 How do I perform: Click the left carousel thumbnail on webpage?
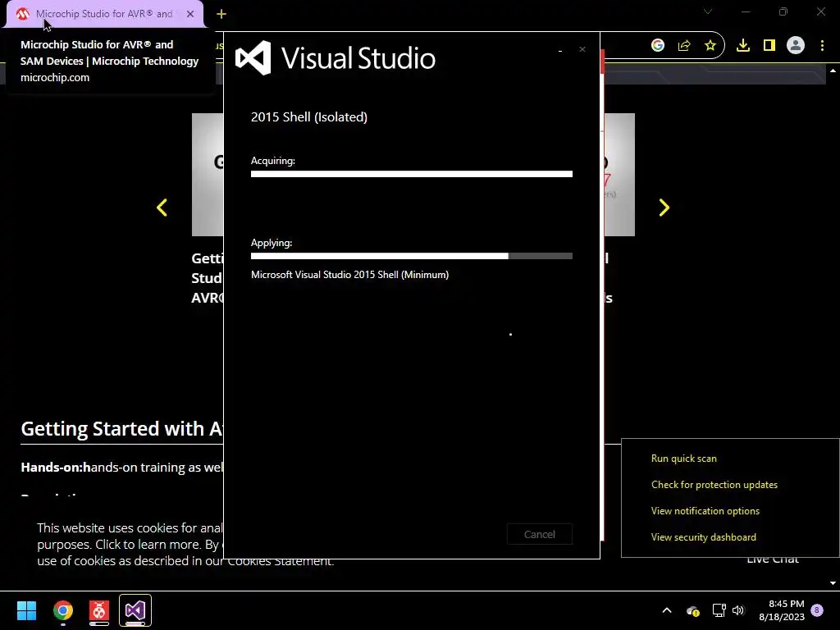click(208, 175)
